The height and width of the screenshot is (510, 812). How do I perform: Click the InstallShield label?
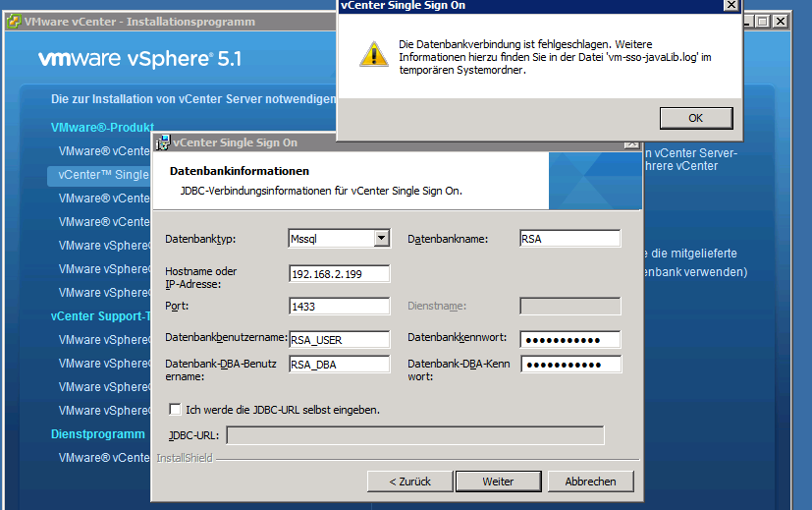coord(185,458)
